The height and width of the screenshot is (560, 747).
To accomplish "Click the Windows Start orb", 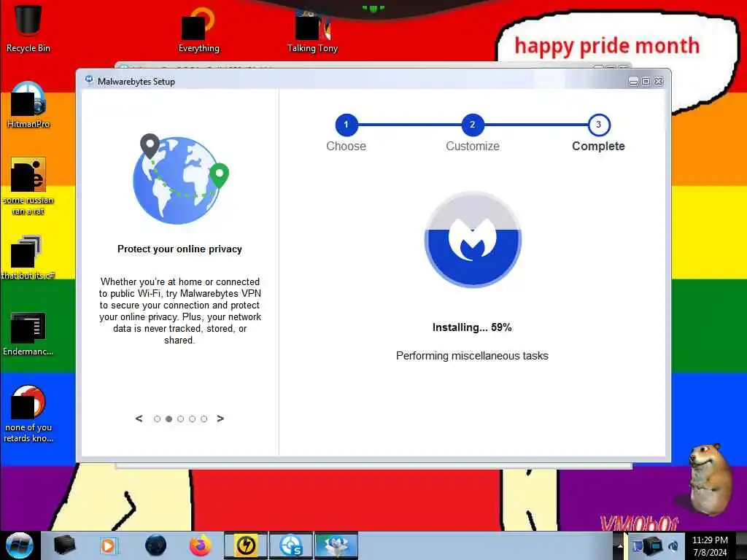I will [x=20, y=545].
